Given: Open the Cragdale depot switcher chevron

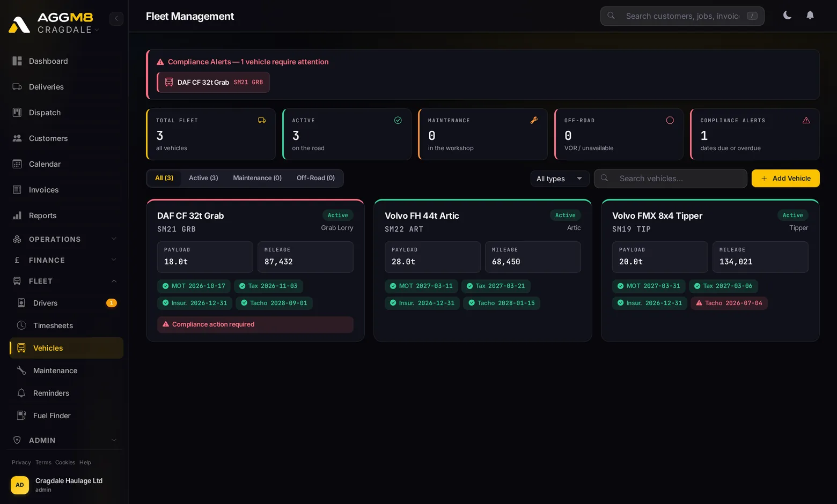Looking at the screenshot, I should tap(97, 30).
